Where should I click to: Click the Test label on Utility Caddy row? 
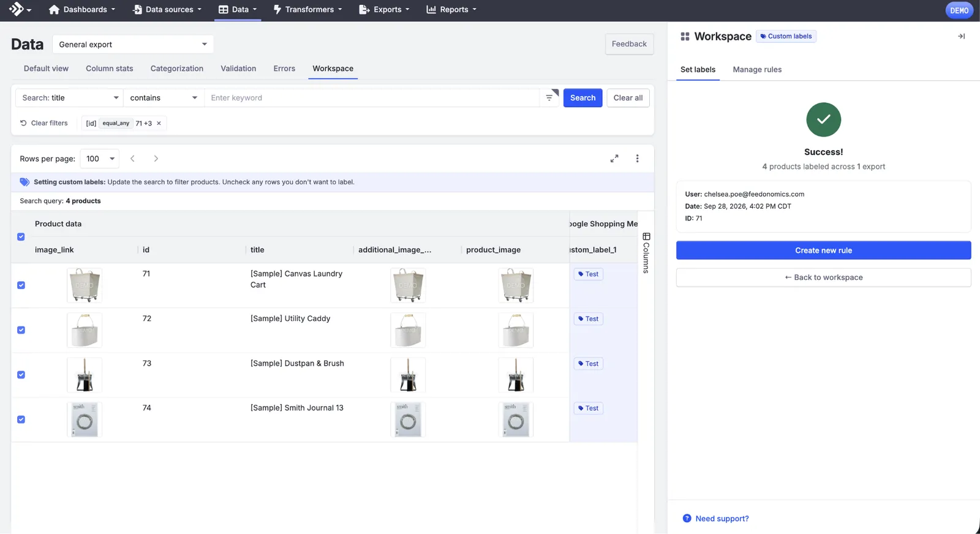pyautogui.click(x=589, y=319)
